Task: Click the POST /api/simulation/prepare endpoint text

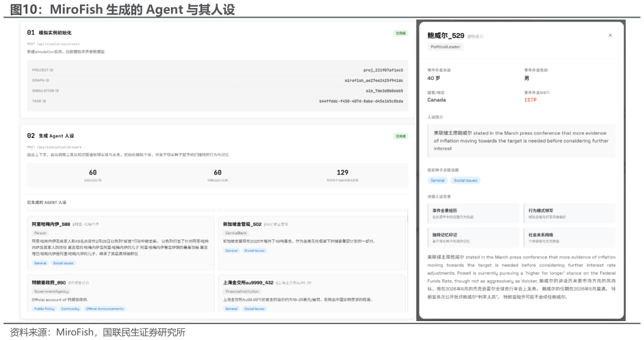Action: (54, 147)
